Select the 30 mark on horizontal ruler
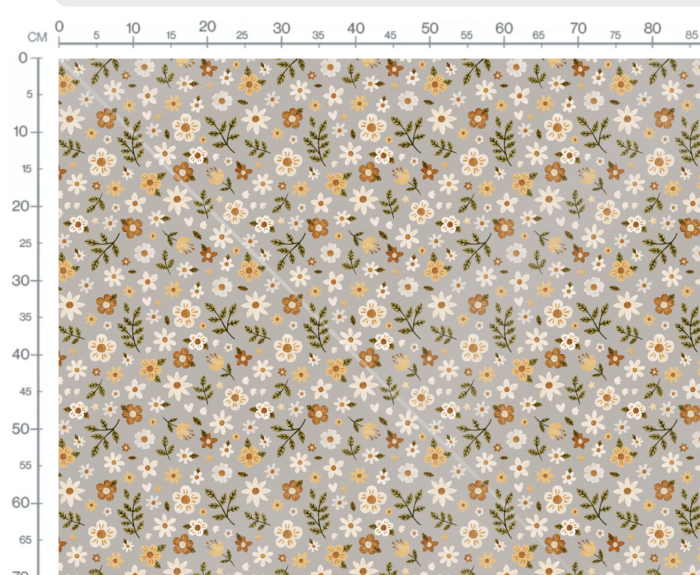This screenshot has width=700, height=575. pos(282,29)
